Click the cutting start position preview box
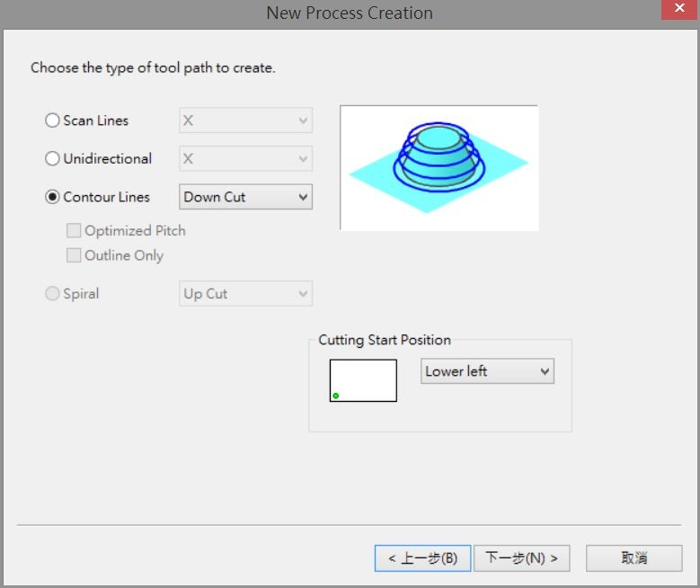Viewport: 700px width, 588px height. point(363,380)
